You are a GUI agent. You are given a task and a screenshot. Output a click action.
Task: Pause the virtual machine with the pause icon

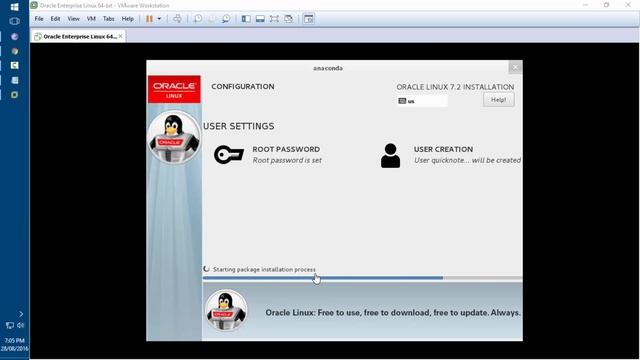[149, 19]
